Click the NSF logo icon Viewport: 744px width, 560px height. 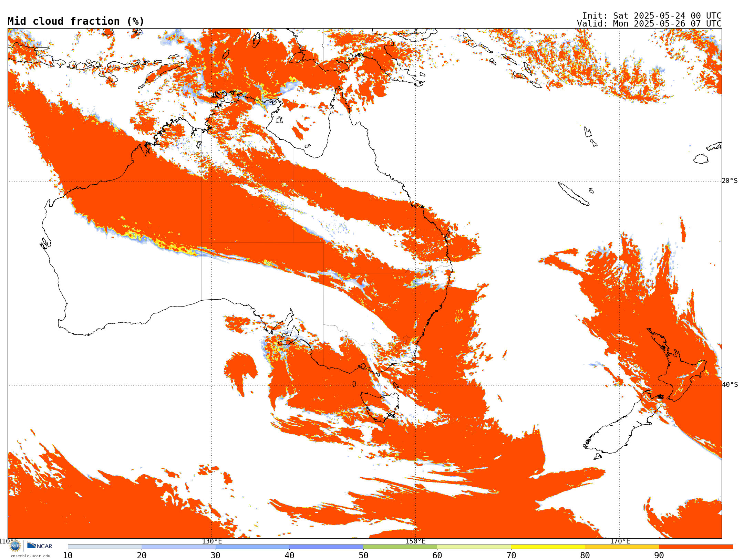15,546
